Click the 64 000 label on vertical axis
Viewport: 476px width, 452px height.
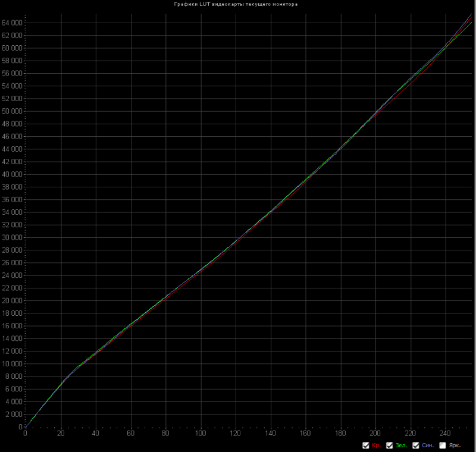tap(12, 23)
